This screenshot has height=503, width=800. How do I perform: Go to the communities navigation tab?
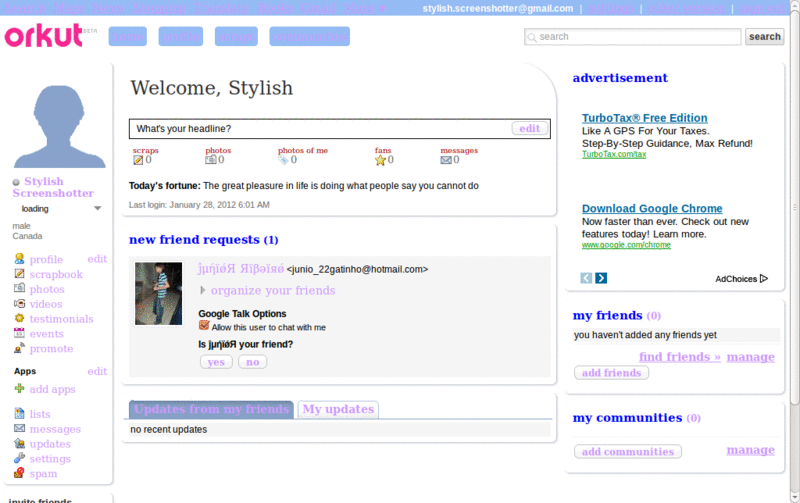coord(310,37)
